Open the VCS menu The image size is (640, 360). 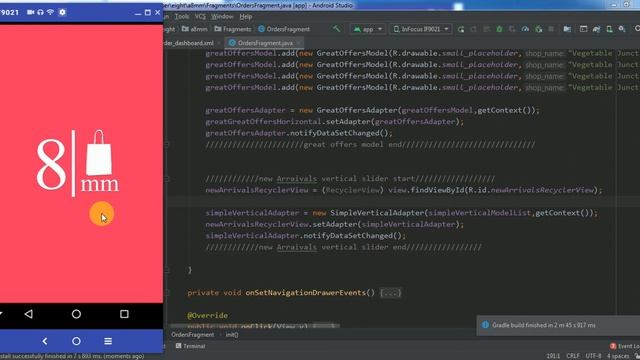click(200, 16)
